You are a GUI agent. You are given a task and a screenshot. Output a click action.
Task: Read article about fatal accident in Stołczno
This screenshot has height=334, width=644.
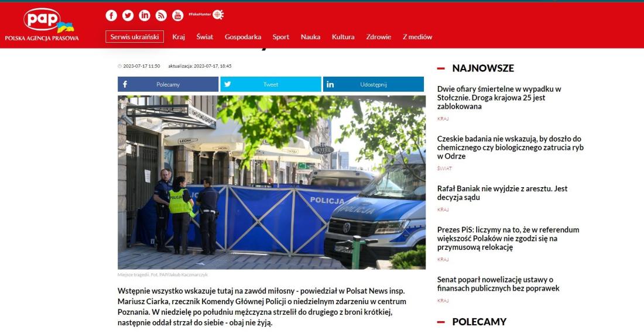tap(499, 97)
